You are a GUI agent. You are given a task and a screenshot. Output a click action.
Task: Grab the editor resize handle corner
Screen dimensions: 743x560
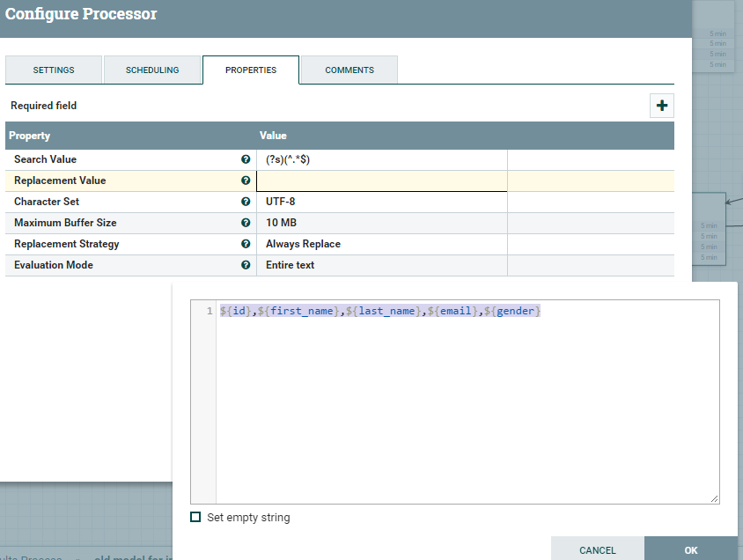click(x=714, y=498)
